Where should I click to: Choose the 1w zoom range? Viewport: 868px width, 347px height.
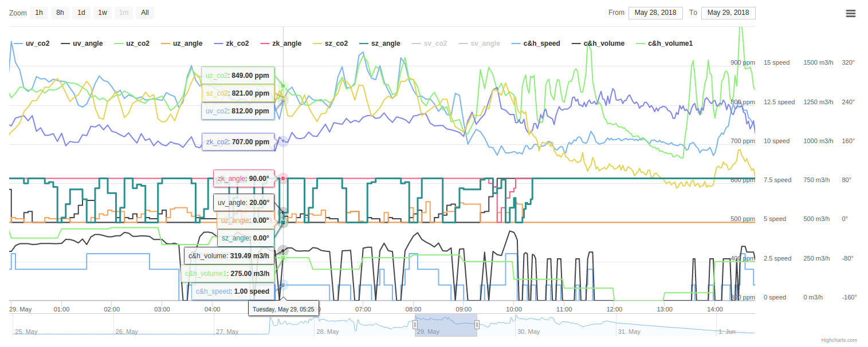(102, 13)
